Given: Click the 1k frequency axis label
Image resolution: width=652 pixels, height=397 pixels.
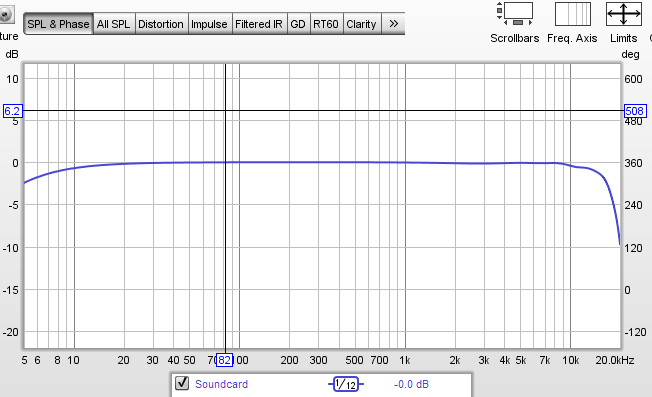Looking at the screenshot, I should tap(405, 360).
